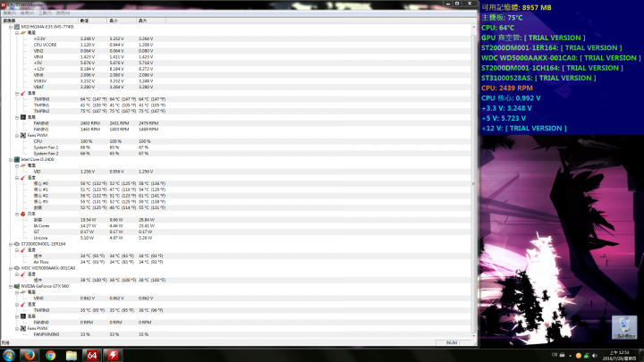Open the Recycle Bin desktop icon
Screen dimensions: 644x362
point(624,327)
